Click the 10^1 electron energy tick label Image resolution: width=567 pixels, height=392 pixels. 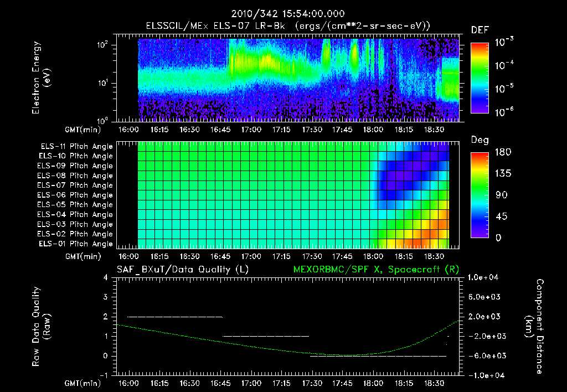coord(102,83)
